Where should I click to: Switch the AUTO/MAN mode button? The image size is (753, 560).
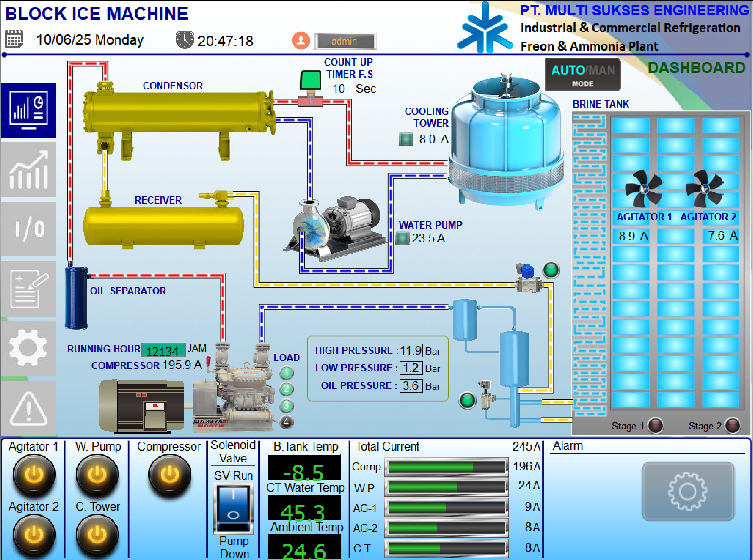582,75
